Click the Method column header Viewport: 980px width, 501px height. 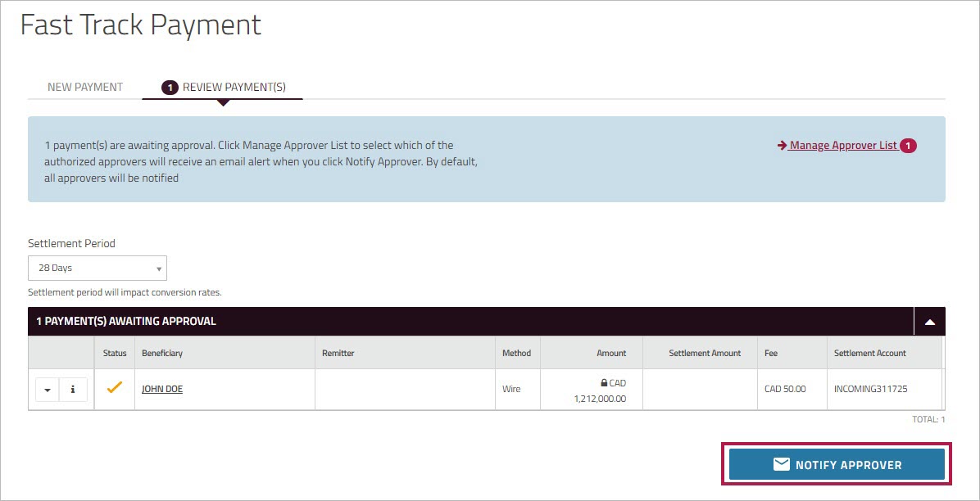coord(517,353)
